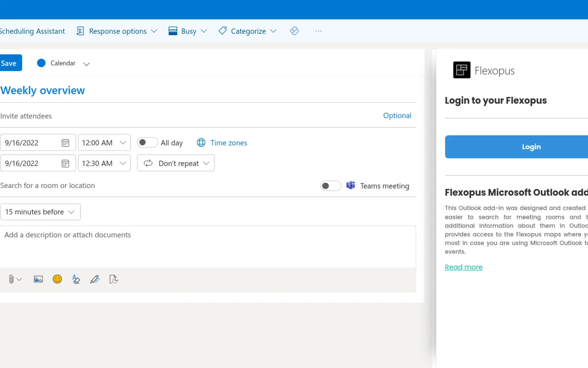Toggle the Teams meeting switch
This screenshot has height=368, width=588.
click(x=330, y=186)
